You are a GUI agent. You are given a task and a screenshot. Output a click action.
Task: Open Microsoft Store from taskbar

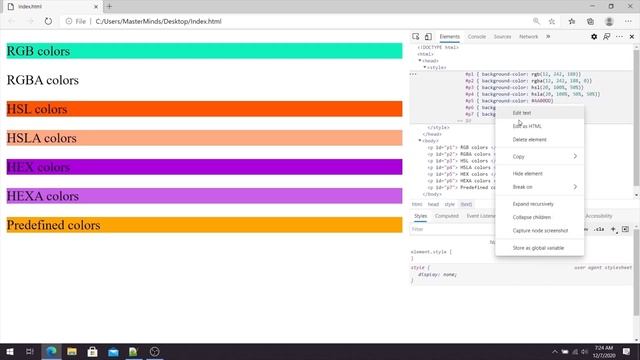click(x=93, y=351)
